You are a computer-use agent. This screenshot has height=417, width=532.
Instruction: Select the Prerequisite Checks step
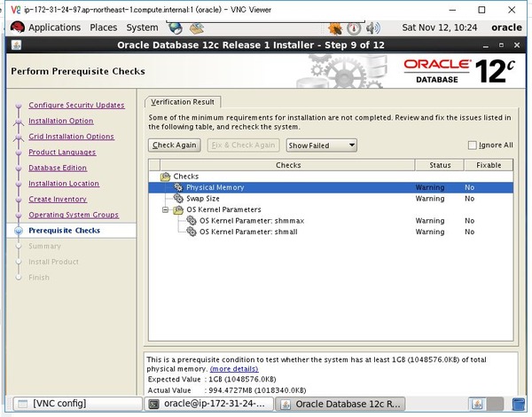point(64,231)
